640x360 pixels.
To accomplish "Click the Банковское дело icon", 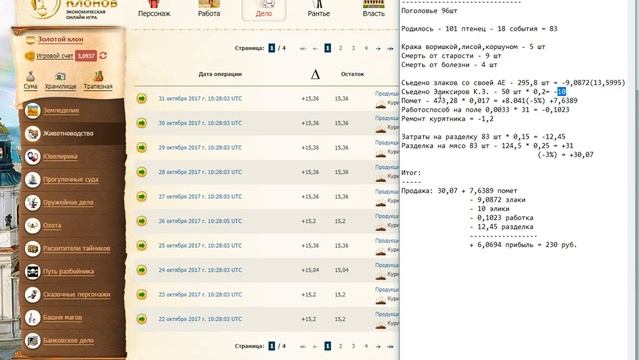I will pyautogui.click(x=32, y=340).
